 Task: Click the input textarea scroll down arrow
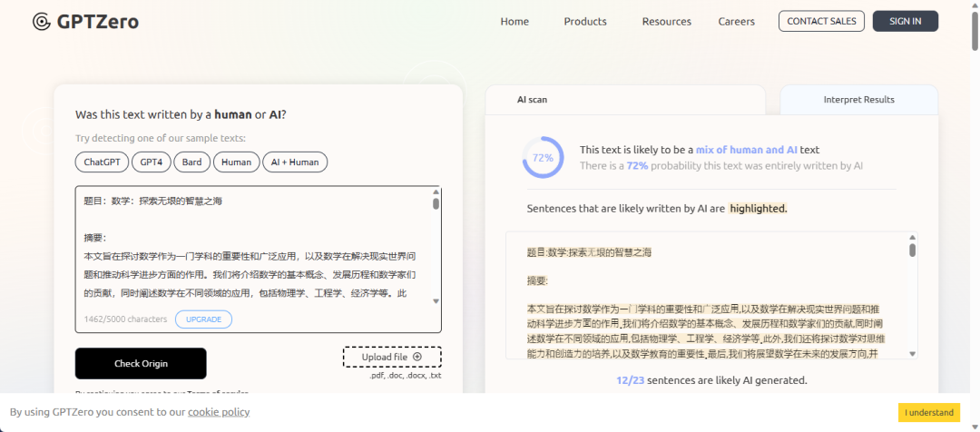point(436,301)
